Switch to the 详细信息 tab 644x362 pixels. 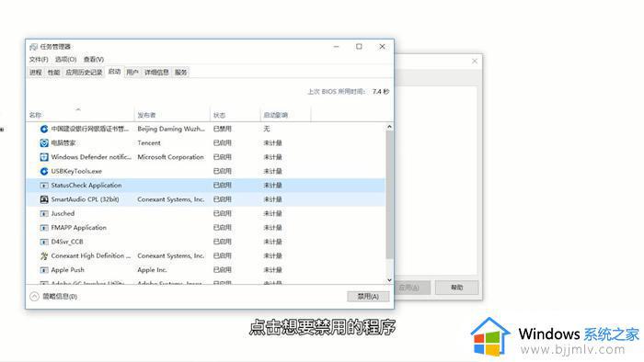pyautogui.click(x=156, y=73)
